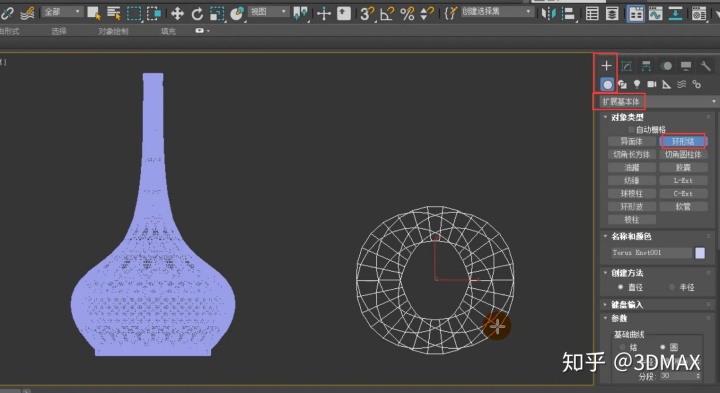The width and height of the screenshot is (720, 393).
Task: Open the Scene Explorer toggle icon
Action: click(x=592, y=14)
